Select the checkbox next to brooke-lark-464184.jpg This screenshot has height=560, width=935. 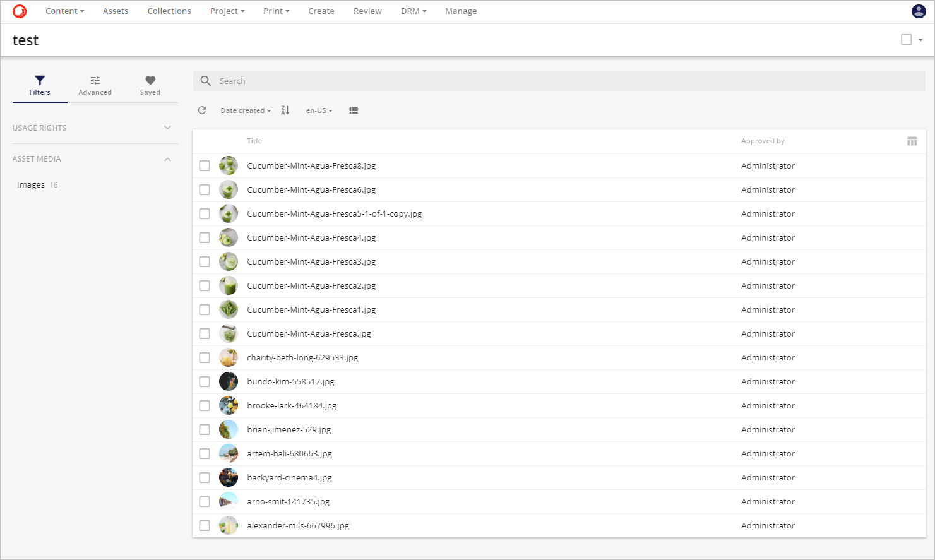tap(204, 405)
